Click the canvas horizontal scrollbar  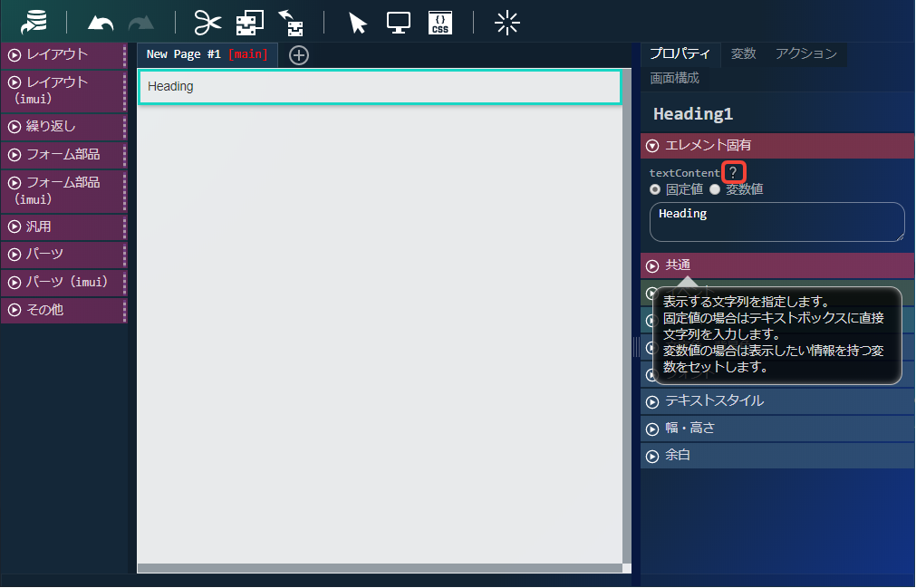click(380, 568)
